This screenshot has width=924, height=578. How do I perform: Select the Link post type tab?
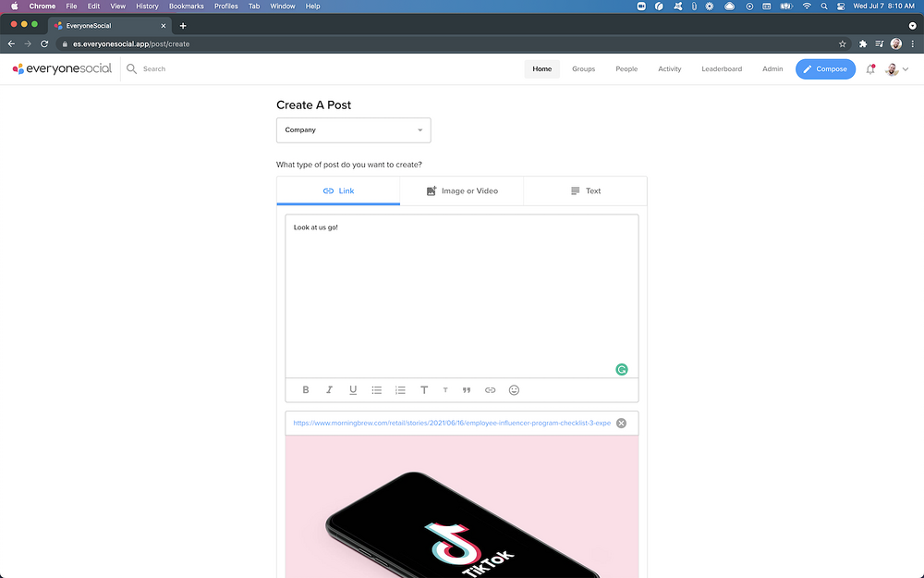click(338, 191)
